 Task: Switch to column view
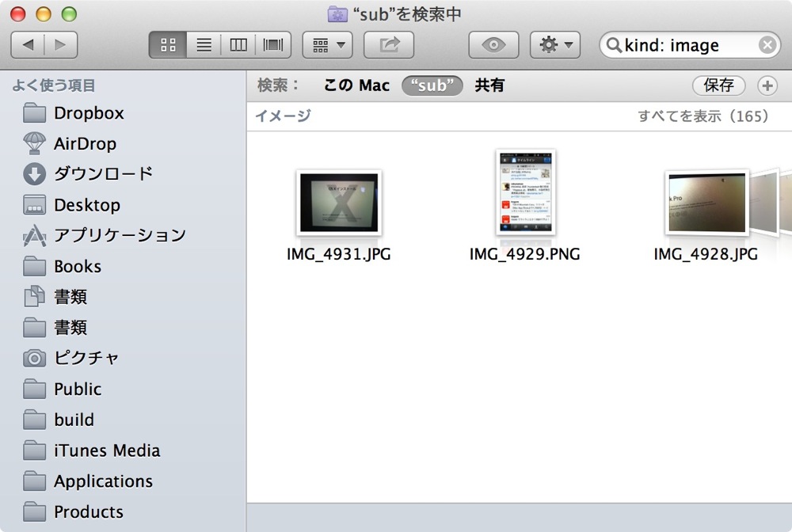(238, 45)
